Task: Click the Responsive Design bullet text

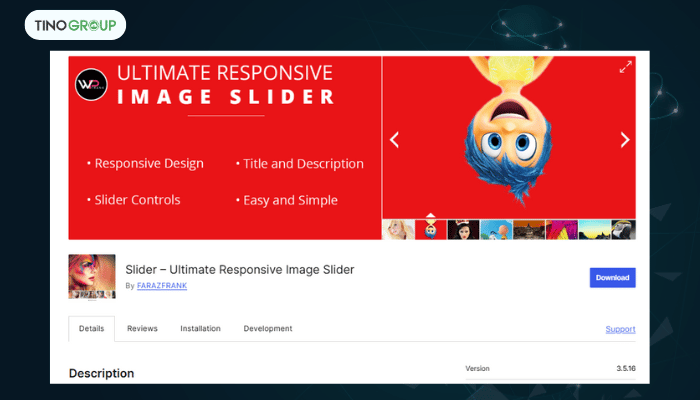Action: click(x=149, y=164)
